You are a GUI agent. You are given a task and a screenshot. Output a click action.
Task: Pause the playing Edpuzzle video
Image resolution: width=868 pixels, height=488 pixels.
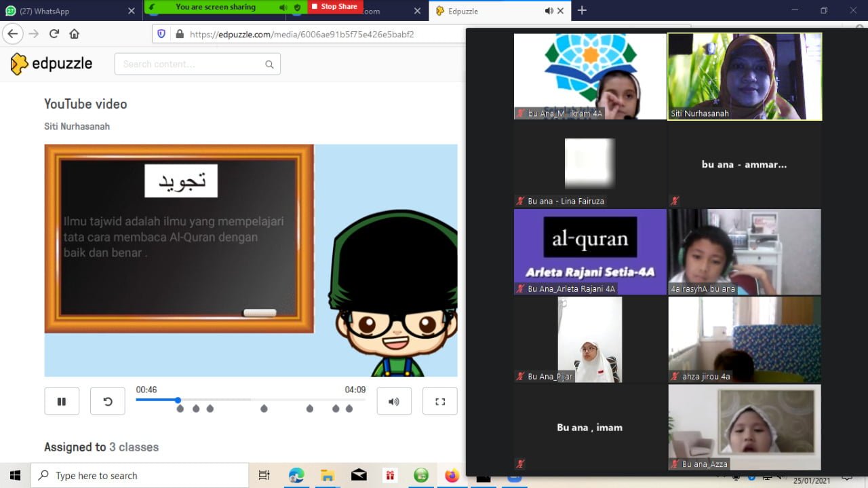click(x=62, y=400)
